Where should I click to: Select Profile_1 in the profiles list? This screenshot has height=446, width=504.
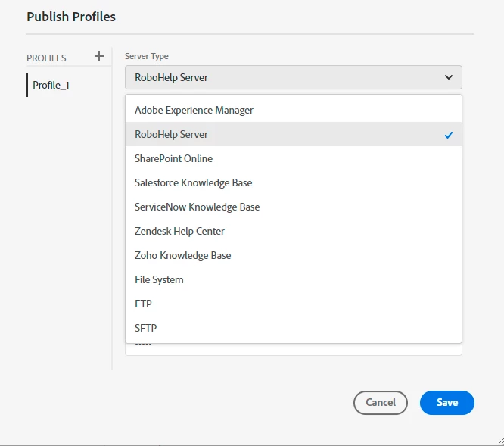click(x=51, y=85)
